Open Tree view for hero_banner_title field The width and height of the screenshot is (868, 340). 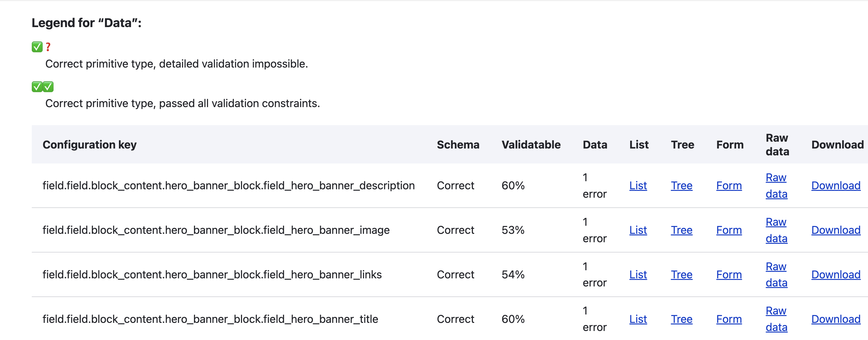click(681, 319)
